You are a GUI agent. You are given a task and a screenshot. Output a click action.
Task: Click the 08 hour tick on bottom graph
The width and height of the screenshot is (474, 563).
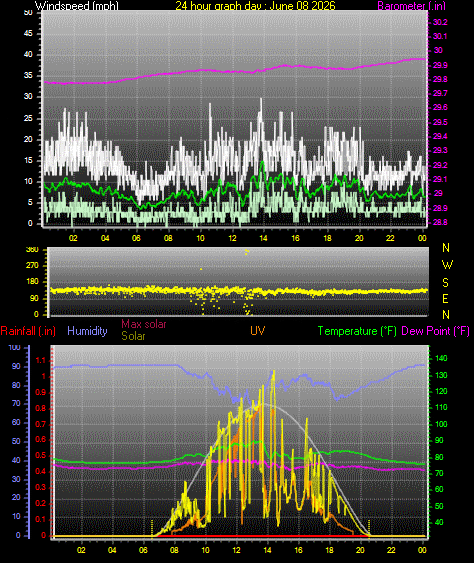pos(174,550)
